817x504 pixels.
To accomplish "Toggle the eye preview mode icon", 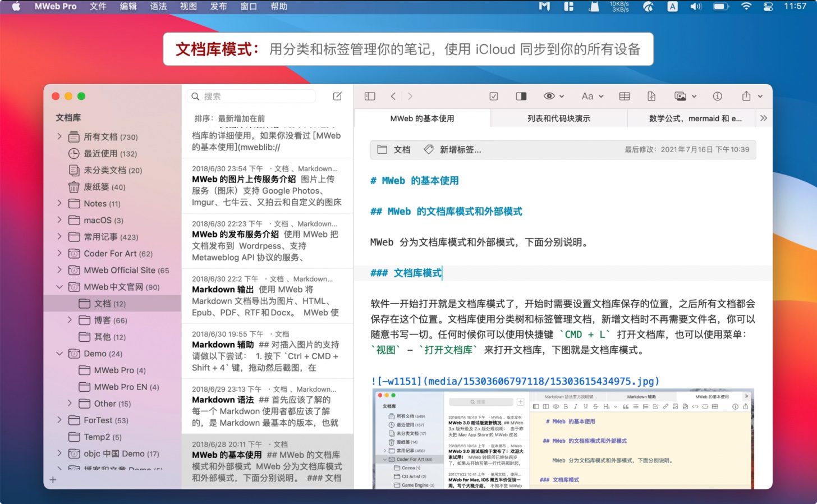I will click(x=549, y=97).
